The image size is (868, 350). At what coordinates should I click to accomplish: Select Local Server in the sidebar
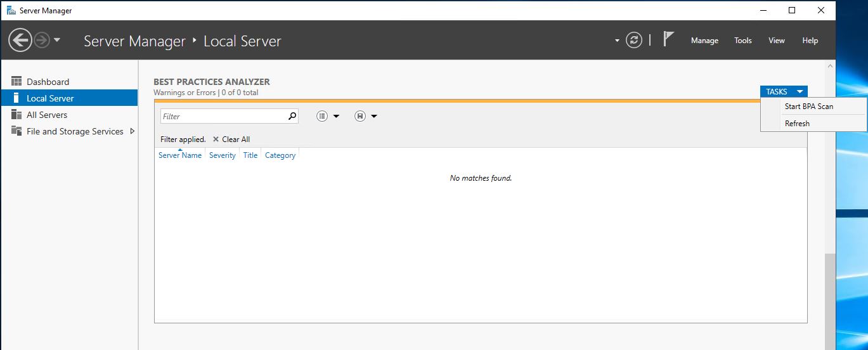click(69, 98)
